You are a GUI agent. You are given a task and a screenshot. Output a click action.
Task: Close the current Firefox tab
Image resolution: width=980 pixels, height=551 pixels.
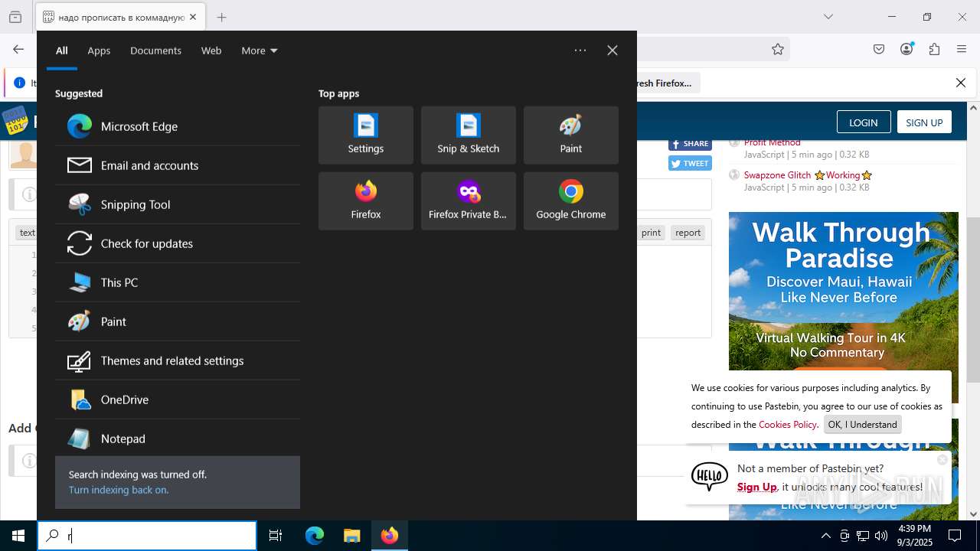192,17
